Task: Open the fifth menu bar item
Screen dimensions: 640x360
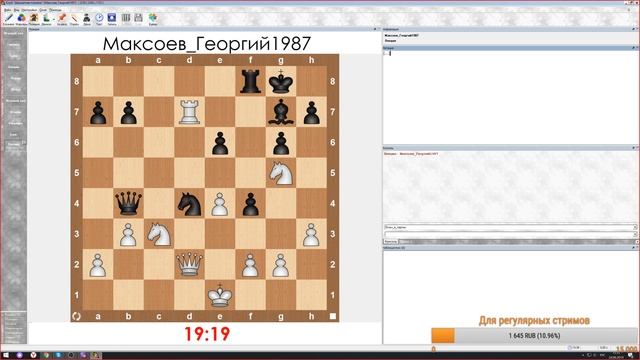Action: [x=55, y=10]
